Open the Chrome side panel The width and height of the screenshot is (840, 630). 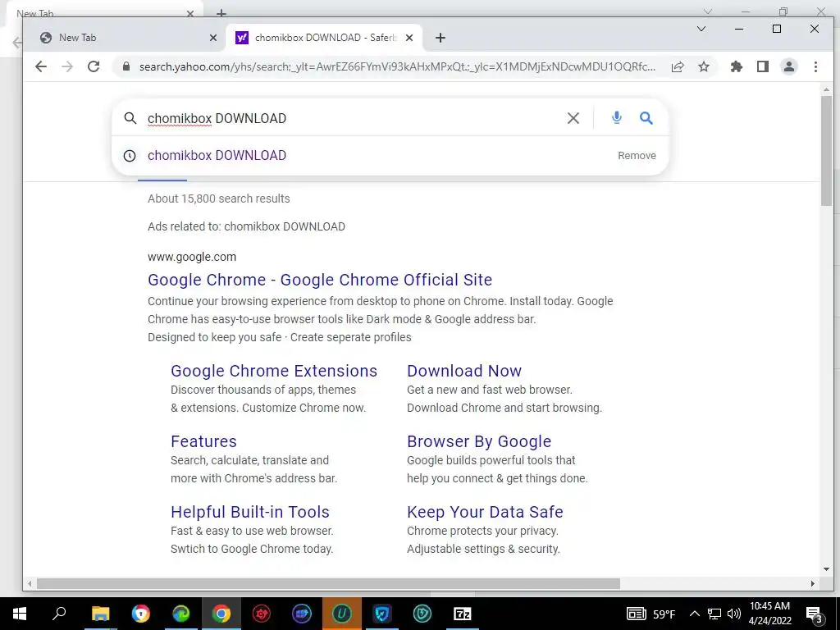pos(763,66)
